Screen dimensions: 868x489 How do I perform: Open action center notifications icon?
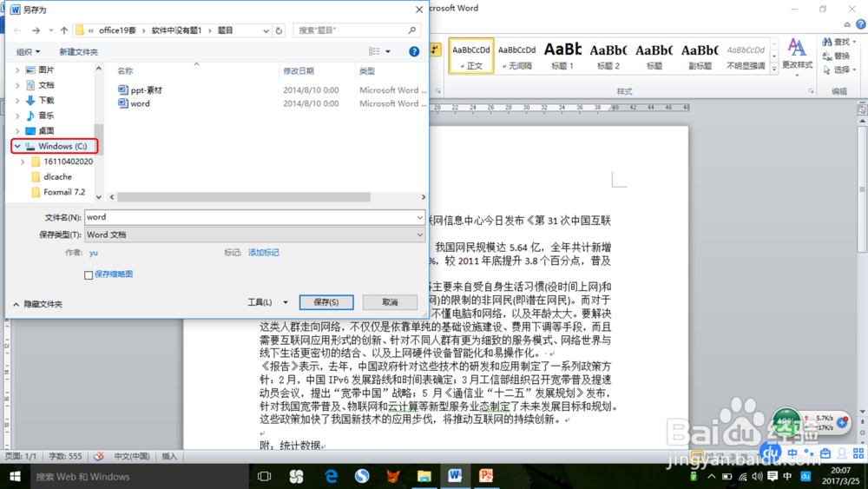(773, 476)
